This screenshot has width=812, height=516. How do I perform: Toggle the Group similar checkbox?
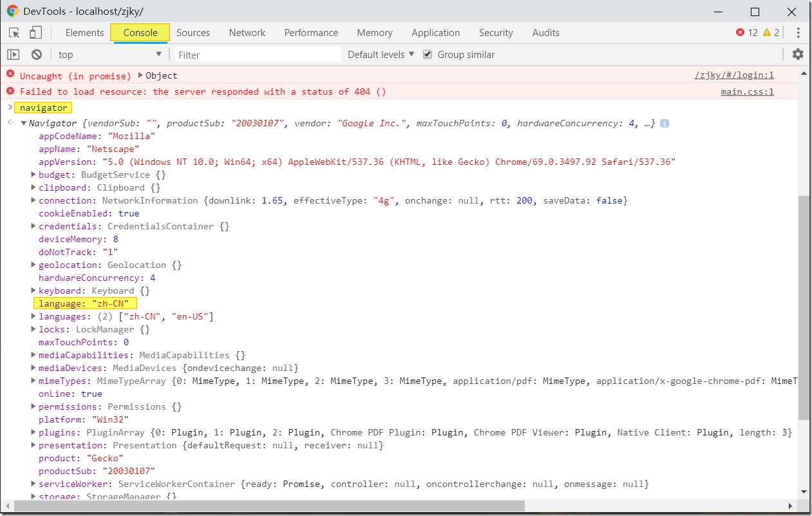coord(428,55)
